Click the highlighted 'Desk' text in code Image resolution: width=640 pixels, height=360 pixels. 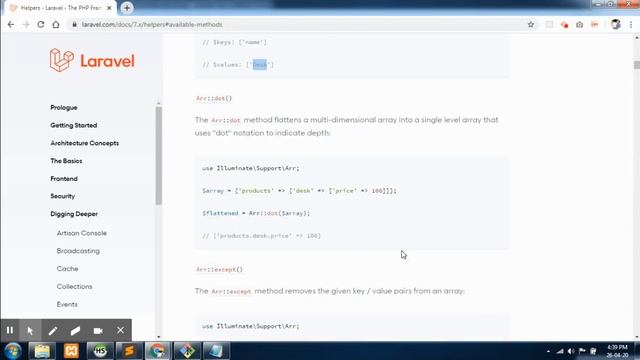tap(260, 64)
